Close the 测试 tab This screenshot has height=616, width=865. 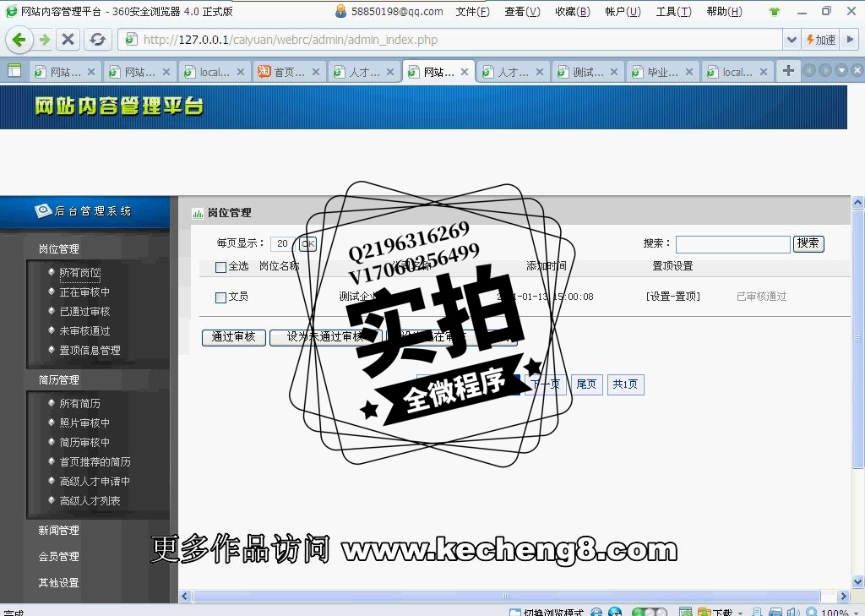tap(614, 72)
